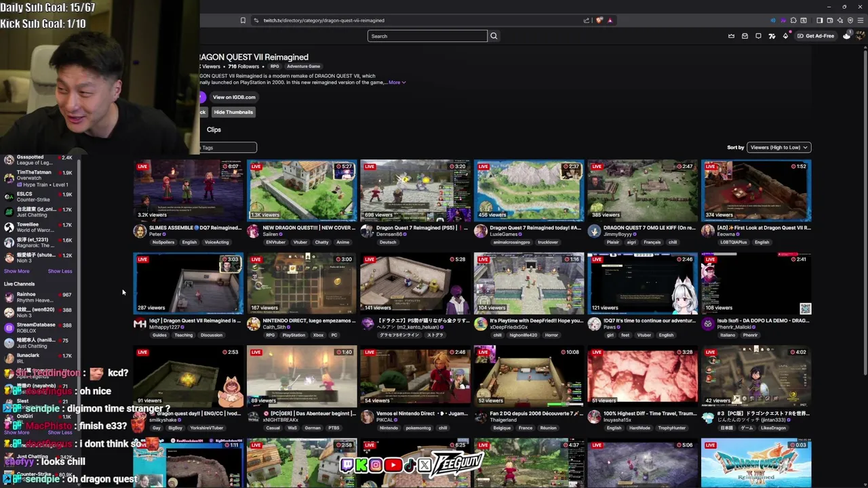Click the NINTENDO DIRECT, luego empezamos stream title

(x=310, y=321)
